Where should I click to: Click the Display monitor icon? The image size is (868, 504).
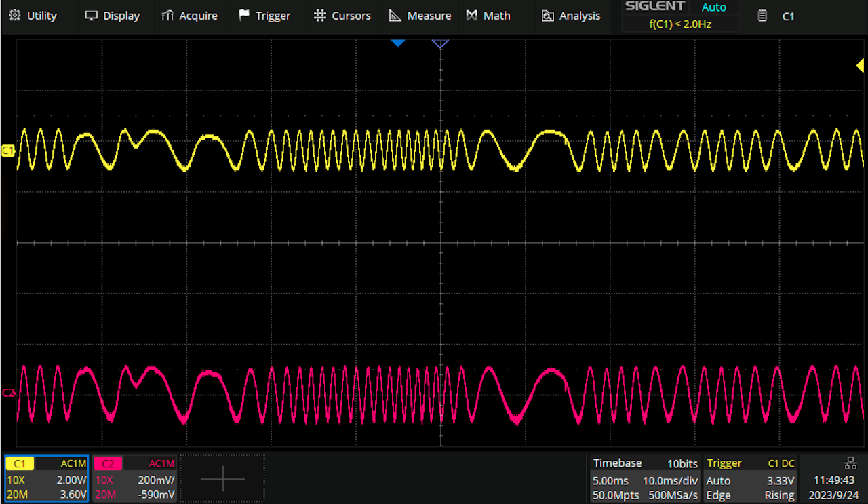92,16
